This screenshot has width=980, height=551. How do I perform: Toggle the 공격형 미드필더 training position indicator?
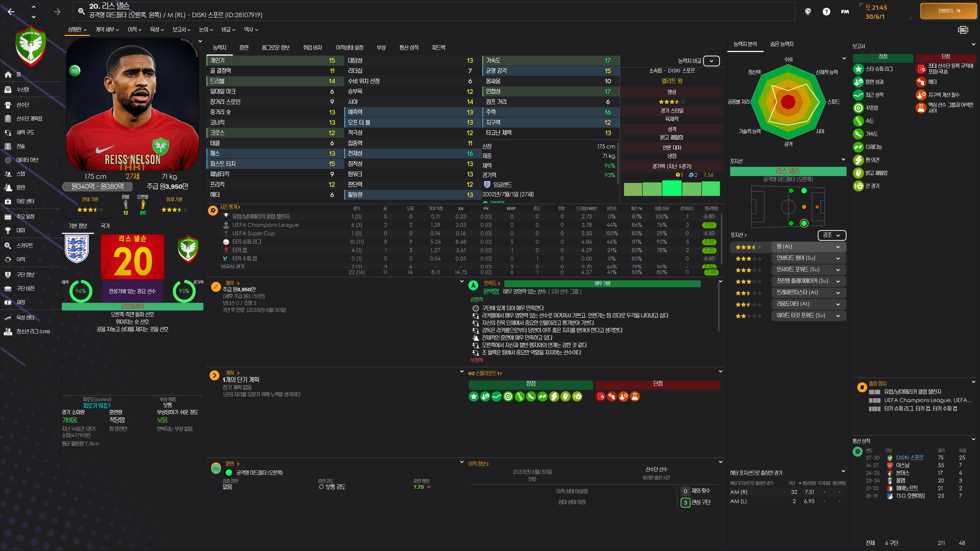(229, 473)
